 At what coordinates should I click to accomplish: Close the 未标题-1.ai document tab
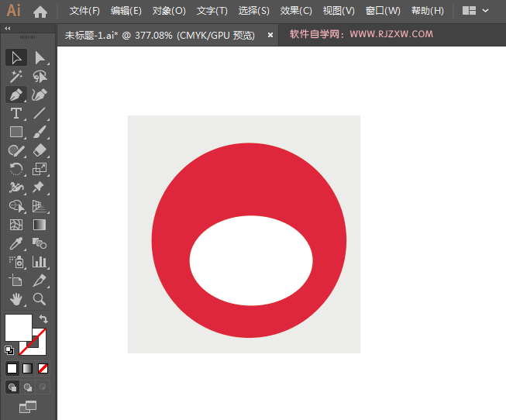pos(270,35)
